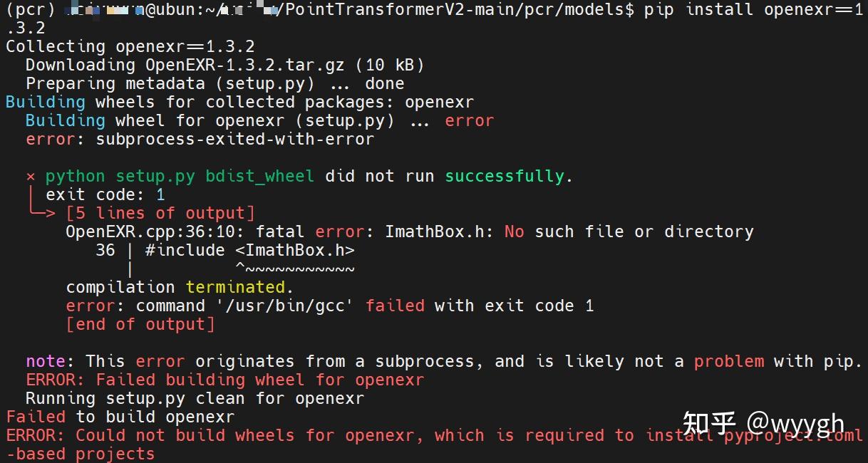Click the 'exit code: 1' line
The width and height of the screenshot is (868, 463).
coord(105,194)
